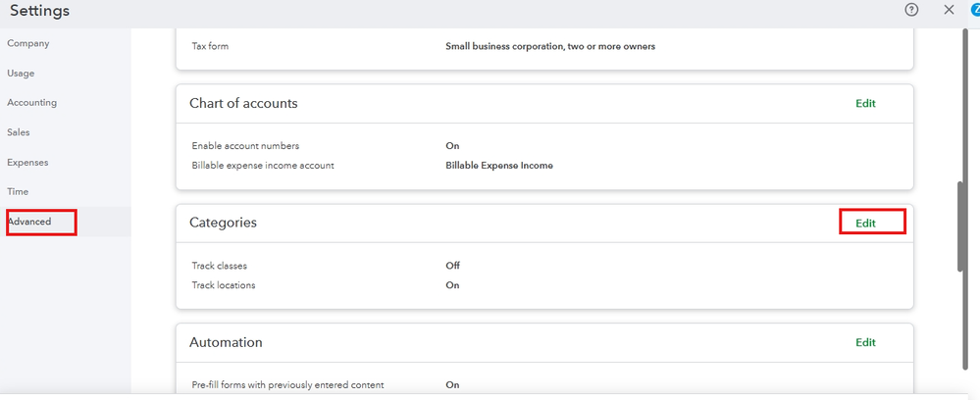Image resolution: width=980 pixels, height=400 pixels.
Task: Select the Advanced settings tab
Action: tap(29, 222)
